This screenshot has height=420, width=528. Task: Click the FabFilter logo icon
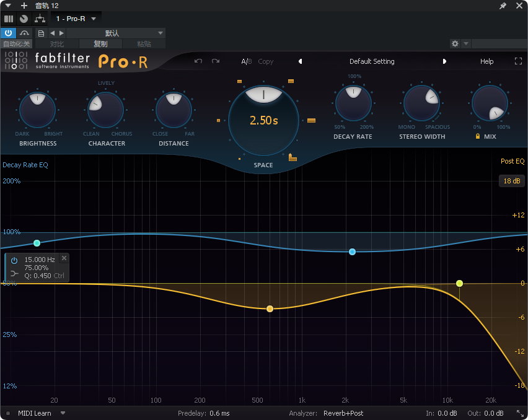point(16,61)
